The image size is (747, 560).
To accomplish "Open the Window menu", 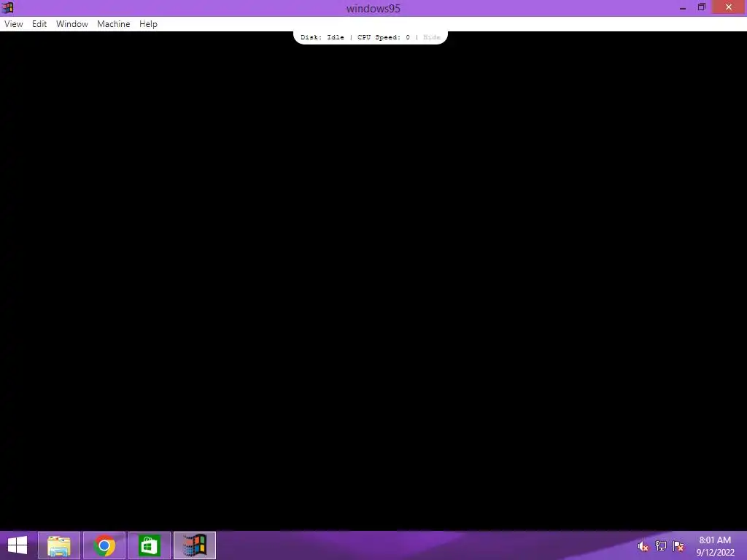I will point(72,24).
